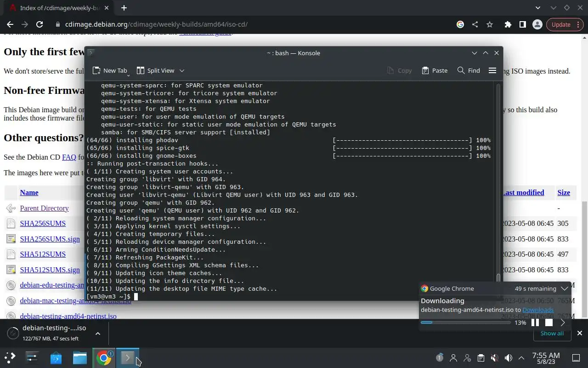
Task: Collapse the Chrome download notification
Action: (565, 288)
